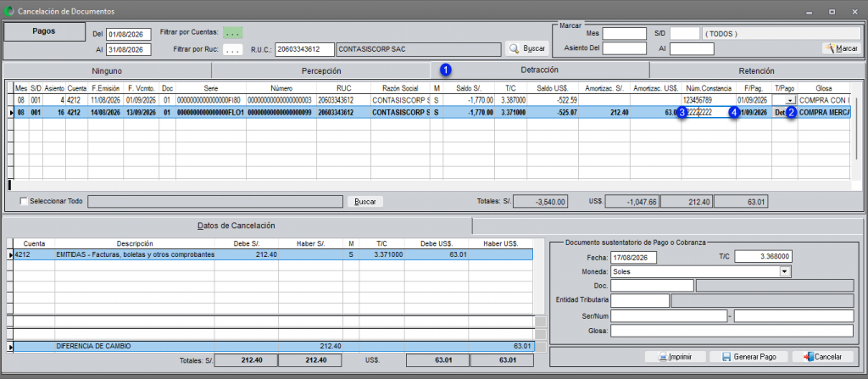Viewport: 868px width, 379px height.
Task: Open the Moneda Soles dropdown
Action: click(x=784, y=271)
